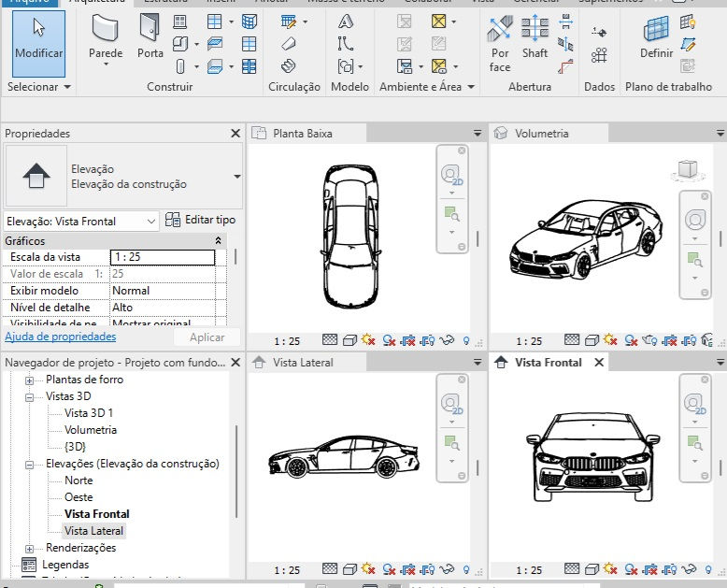Open visual style icon in Vista Lateral bar
Screen dimensions: 727x588
[349, 569]
